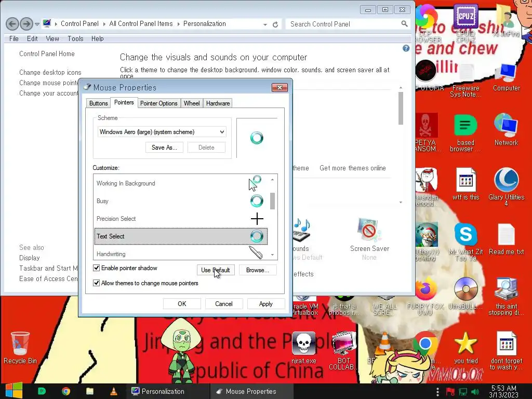Open the recent pages dropdown arrow

point(37,24)
